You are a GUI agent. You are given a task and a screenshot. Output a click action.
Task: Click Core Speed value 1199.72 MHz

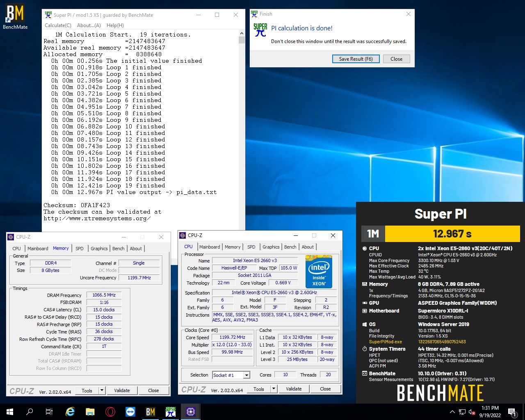click(x=232, y=337)
